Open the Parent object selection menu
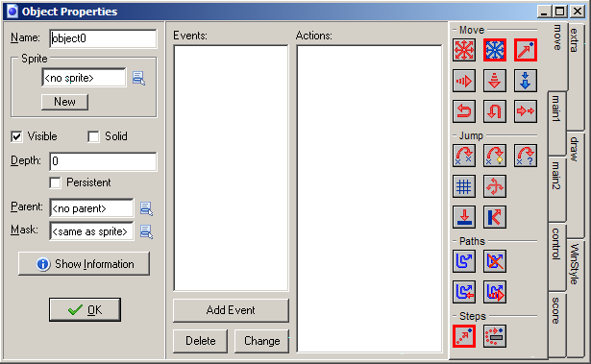Viewport: 591px width, 364px height. (146, 208)
